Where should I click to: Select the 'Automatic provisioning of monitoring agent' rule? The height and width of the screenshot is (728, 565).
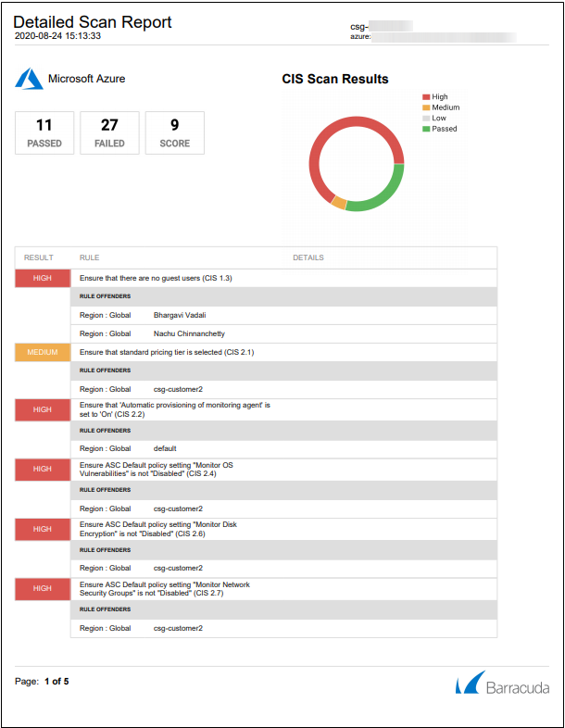pos(174,409)
